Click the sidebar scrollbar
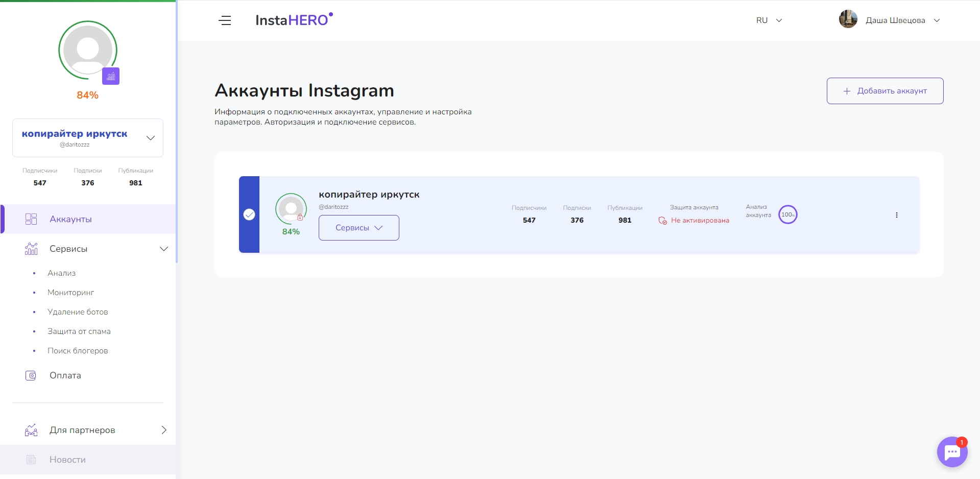The width and height of the screenshot is (980, 479). 177,132
